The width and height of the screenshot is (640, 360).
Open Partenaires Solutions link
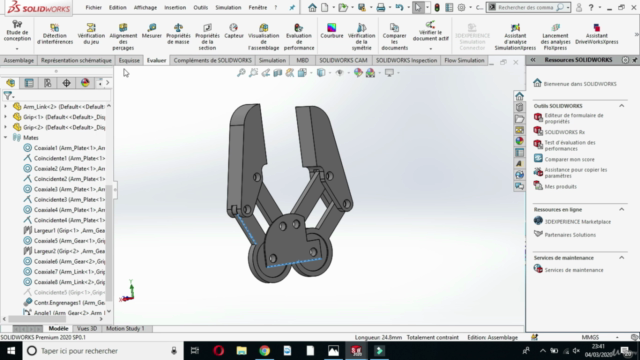coord(570,235)
